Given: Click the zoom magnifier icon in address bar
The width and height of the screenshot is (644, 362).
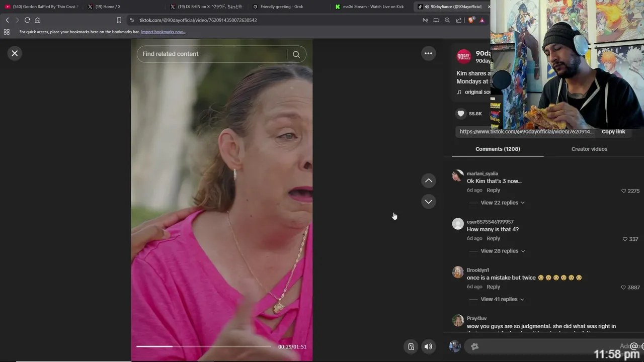Looking at the screenshot, I should (447, 20).
